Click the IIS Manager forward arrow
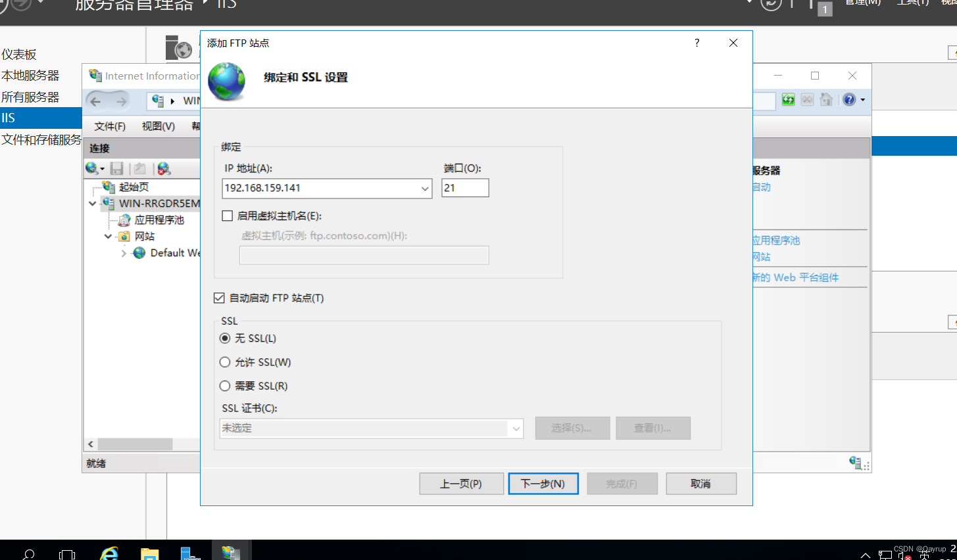Viewport: 957px width, 560px height. pos(121,101)
